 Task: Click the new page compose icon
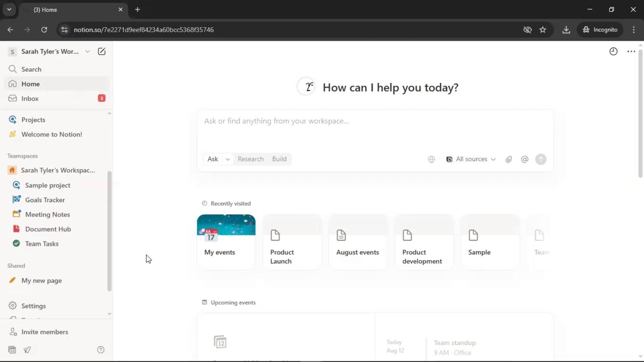click(101, 52)
